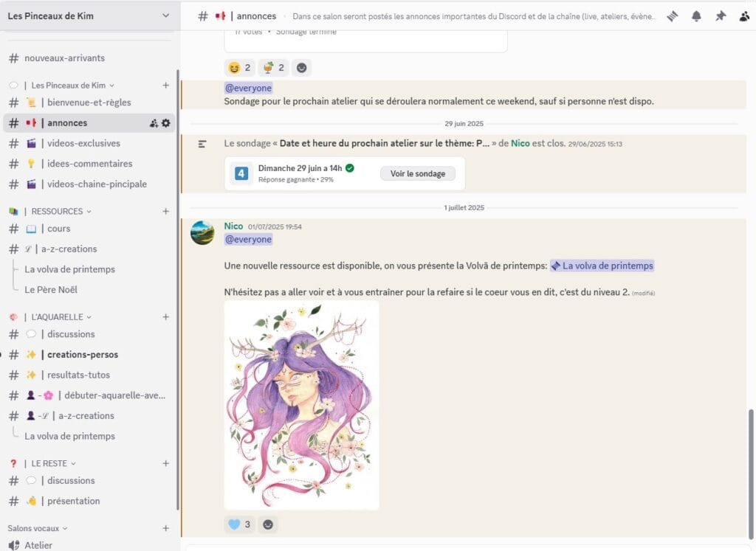
Task: Click the notification bell icon
Action: [x=696, y=16]
